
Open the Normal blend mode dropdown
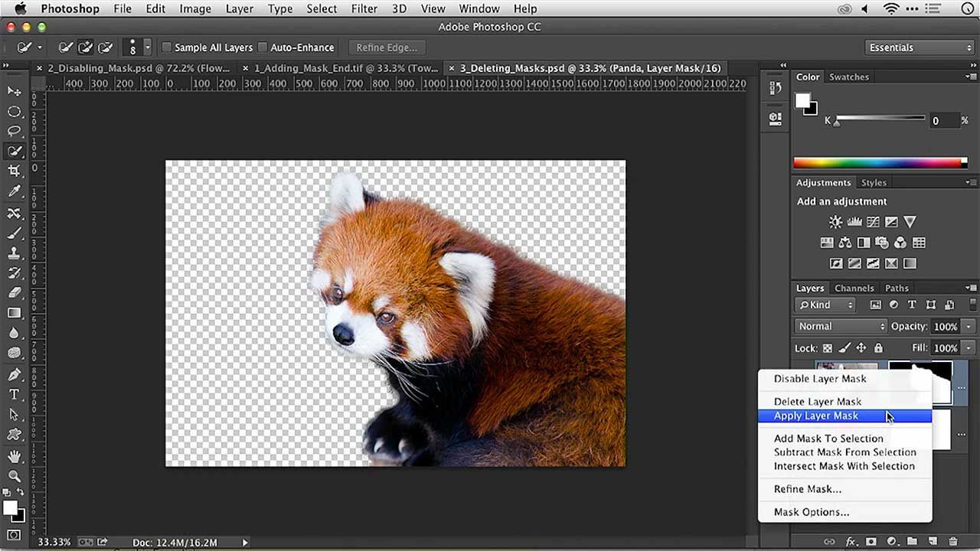[841, 326]
